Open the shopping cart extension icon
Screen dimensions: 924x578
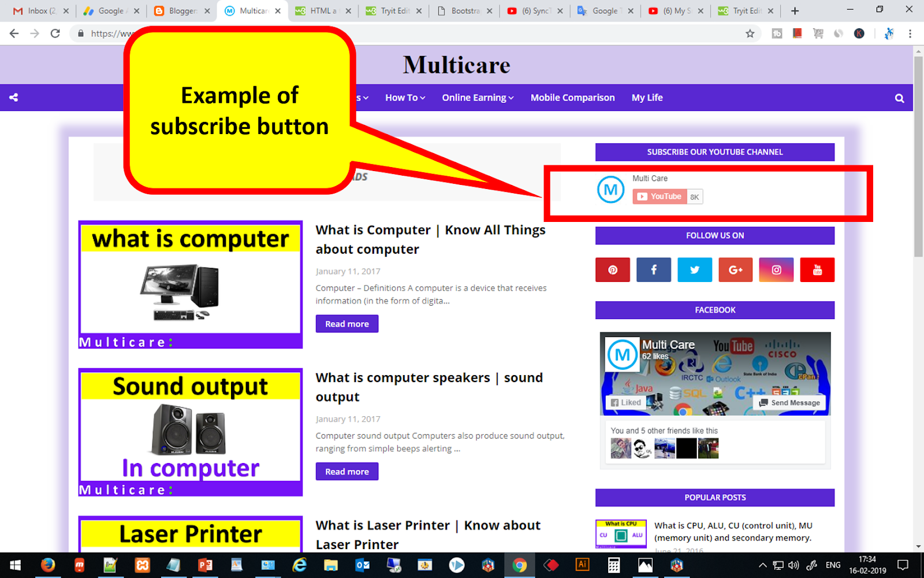[818, 34]
